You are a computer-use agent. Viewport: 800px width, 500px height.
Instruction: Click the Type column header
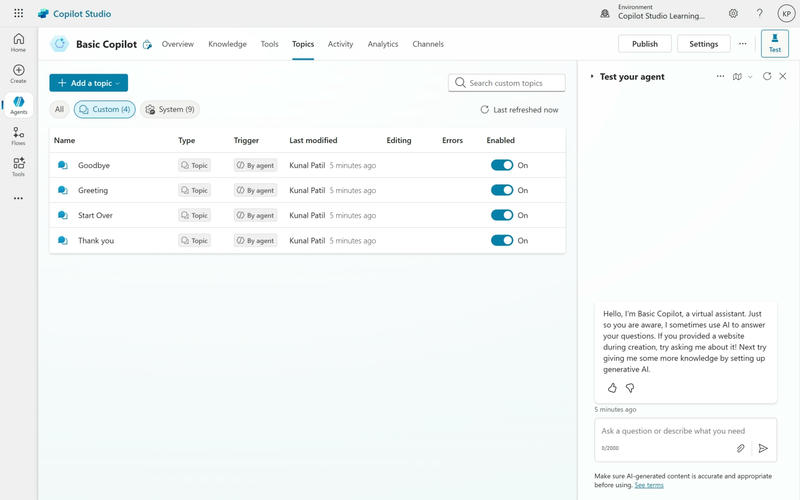click(187, 140)
